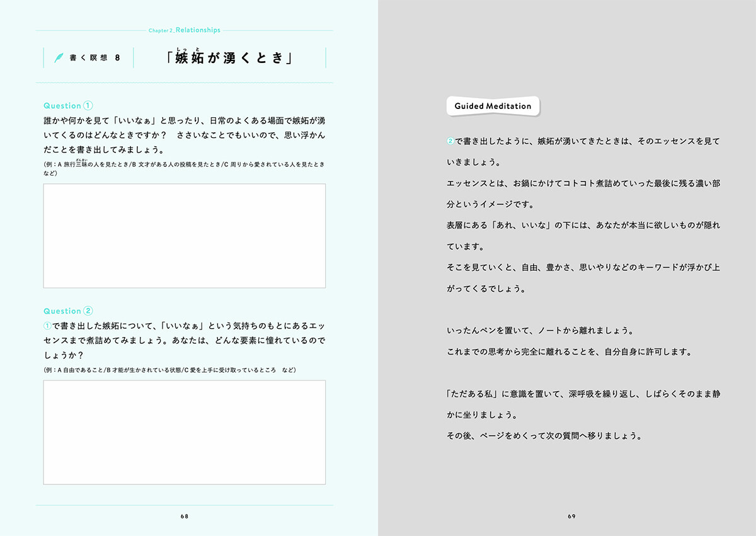756x536 pixels.
Task: Click the line beginning 'エッセンスとは、お鍋にかけて'
Action: coord(583,183)
